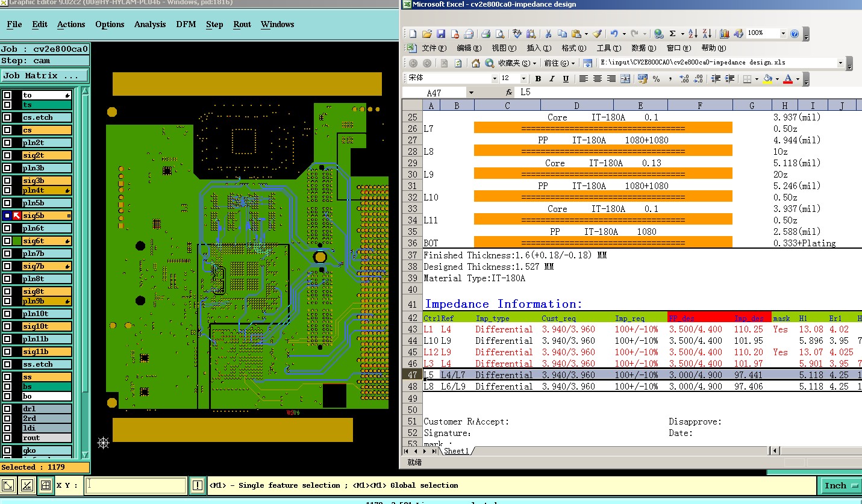Viewport: 862px width, 504px height.
Task: Open the Inch units dropdown
Action: pos(842,485)
